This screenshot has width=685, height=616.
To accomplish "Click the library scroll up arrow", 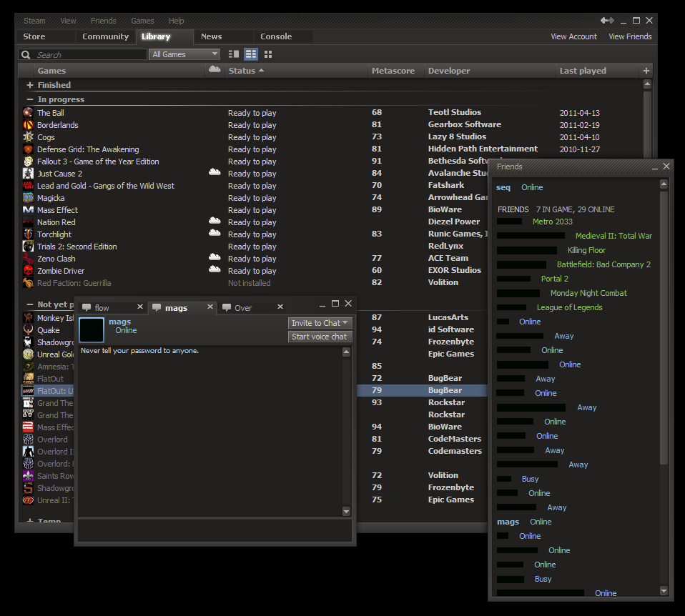I will coord(647,84).
